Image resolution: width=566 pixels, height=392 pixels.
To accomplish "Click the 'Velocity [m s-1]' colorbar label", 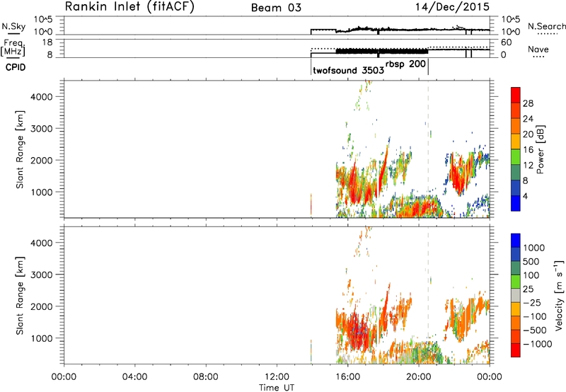I will pos(559,295).
